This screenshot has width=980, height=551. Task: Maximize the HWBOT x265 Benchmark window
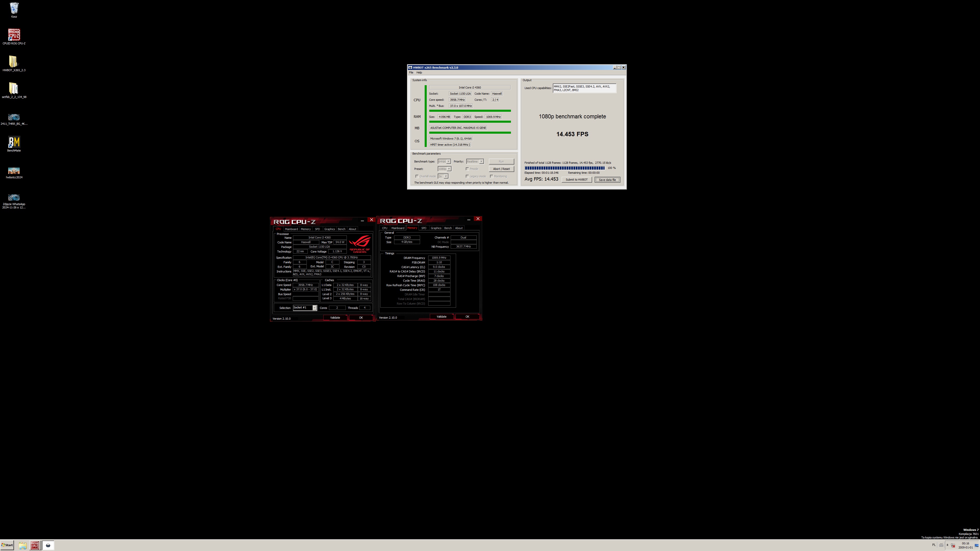[x=619, y=67]
